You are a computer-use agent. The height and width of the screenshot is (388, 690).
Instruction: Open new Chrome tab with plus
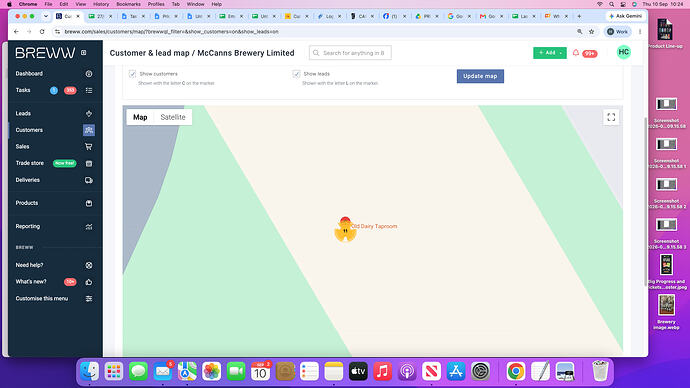pos(579,16)
